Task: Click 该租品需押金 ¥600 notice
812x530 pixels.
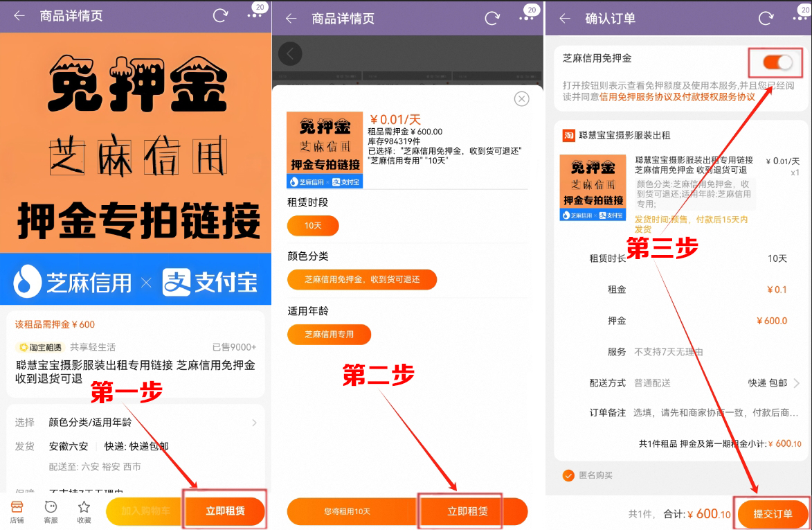Action: coord(55,325)
